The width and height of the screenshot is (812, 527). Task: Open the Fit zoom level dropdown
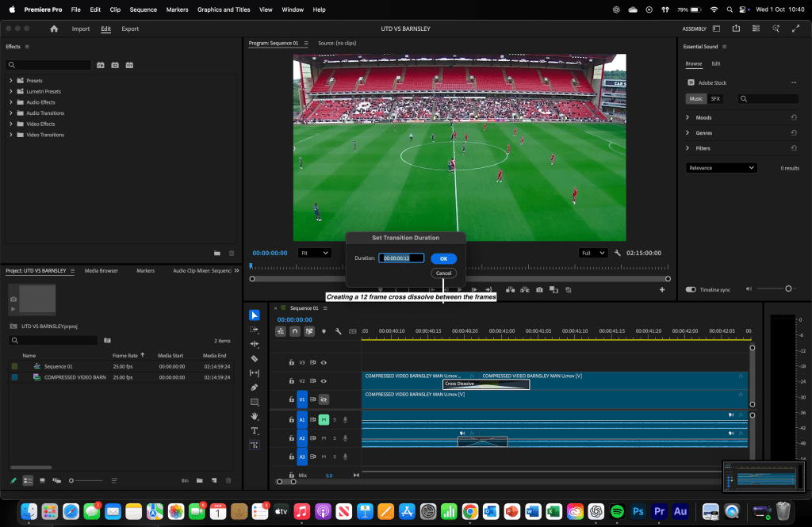(x=314, y=253)
